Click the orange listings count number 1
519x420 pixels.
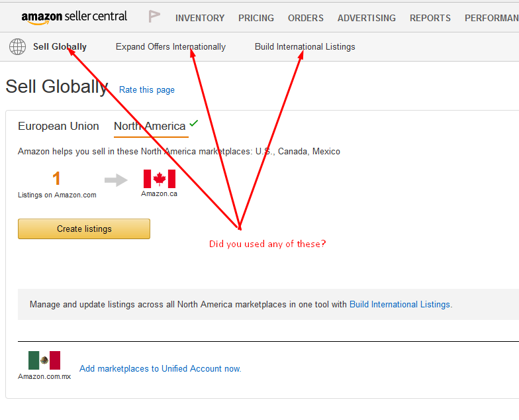coord(56,178)
